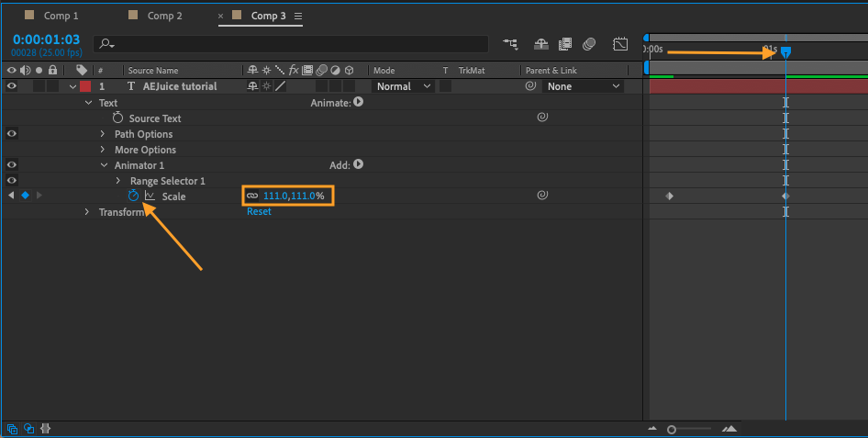
Task: Toggle the keyframe diamond for Scale
Action: pos(25,196)
